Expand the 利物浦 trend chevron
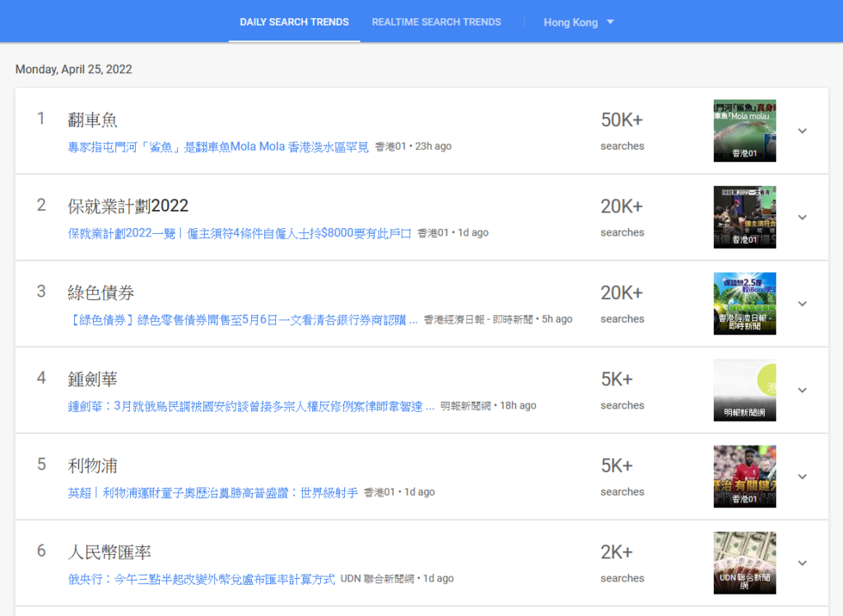Viewport: 843px width, 616px height. 803,477
